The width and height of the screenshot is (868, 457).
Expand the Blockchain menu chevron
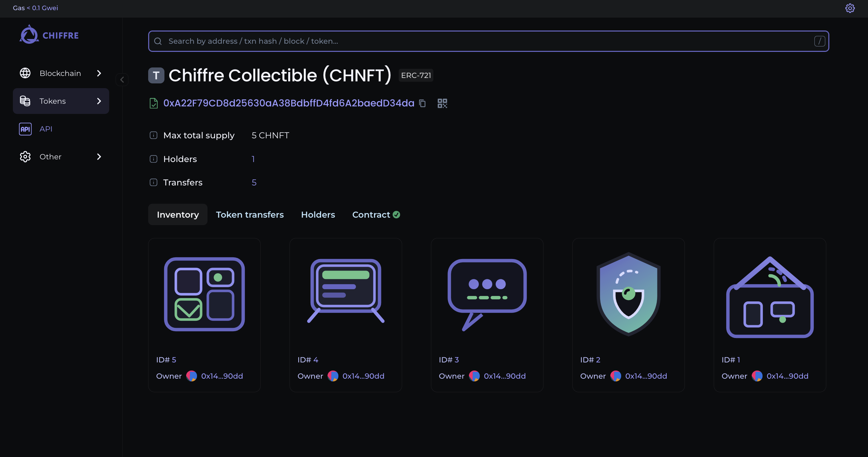tap(99, 73)
